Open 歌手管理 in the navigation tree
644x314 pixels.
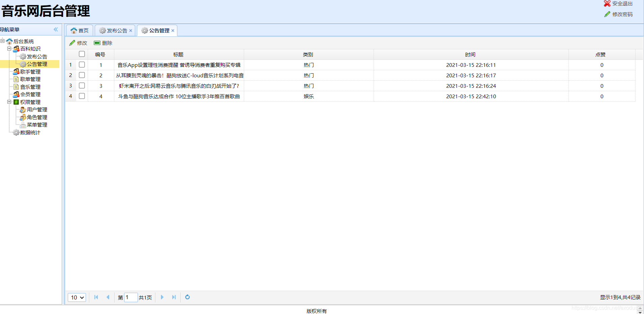tap(30, 72)
